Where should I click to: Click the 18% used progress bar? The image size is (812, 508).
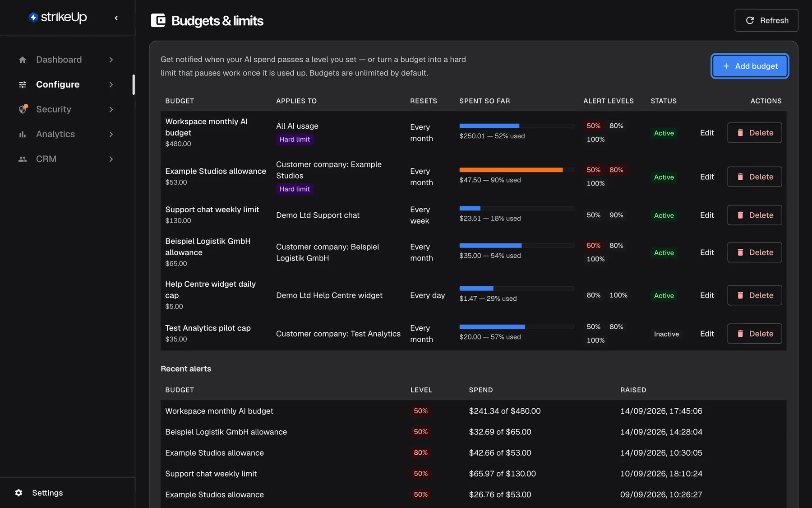point(517,208)
